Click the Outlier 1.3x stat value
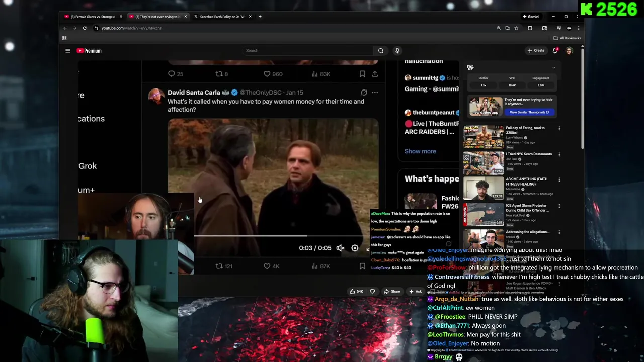The height and width of the screenshot is (362, 644). point(483,85)
